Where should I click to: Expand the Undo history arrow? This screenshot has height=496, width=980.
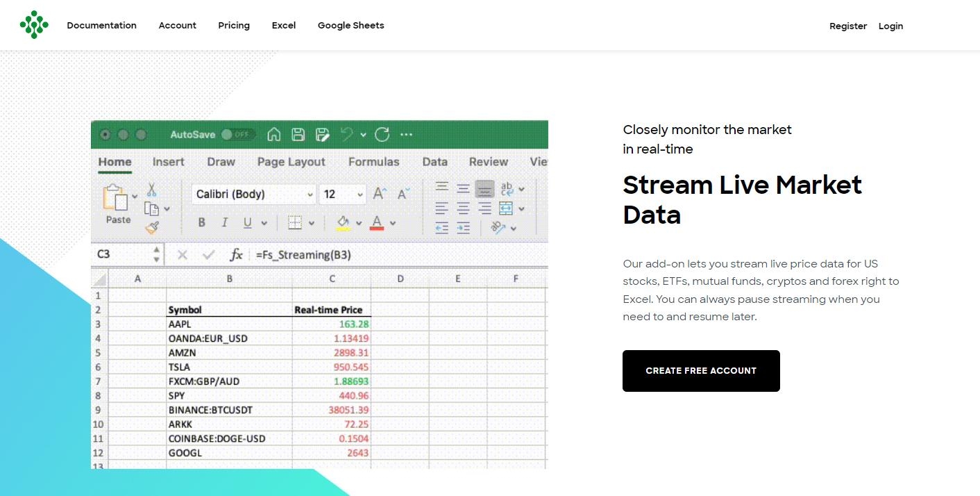(363, 135)
